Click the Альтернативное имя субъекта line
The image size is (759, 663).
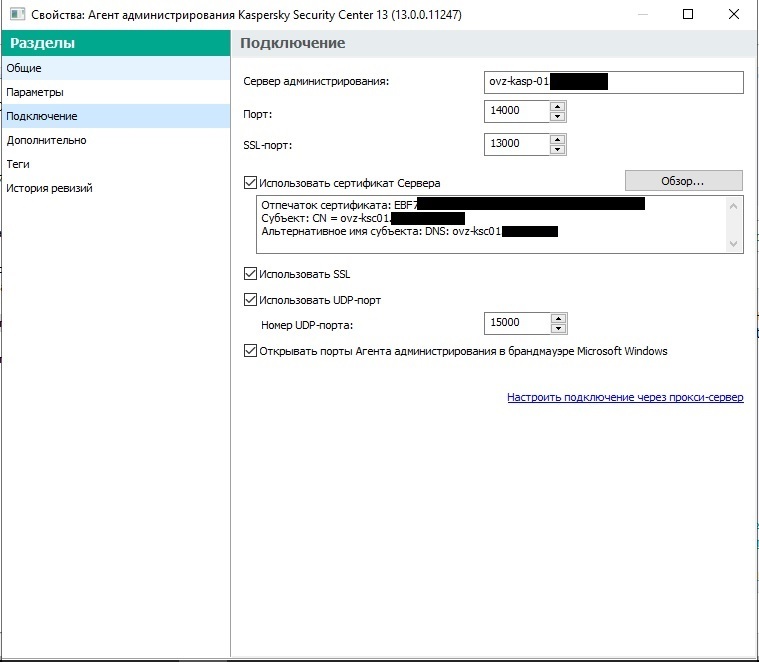click(410, 231)
